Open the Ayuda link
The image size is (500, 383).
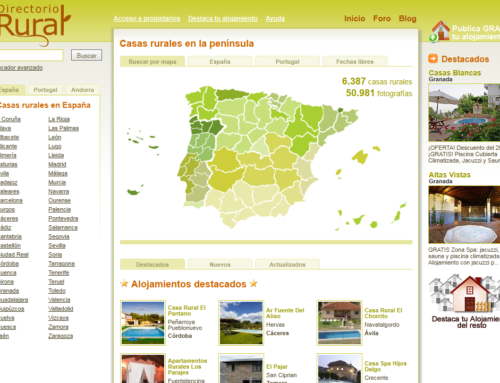[275, 19]
